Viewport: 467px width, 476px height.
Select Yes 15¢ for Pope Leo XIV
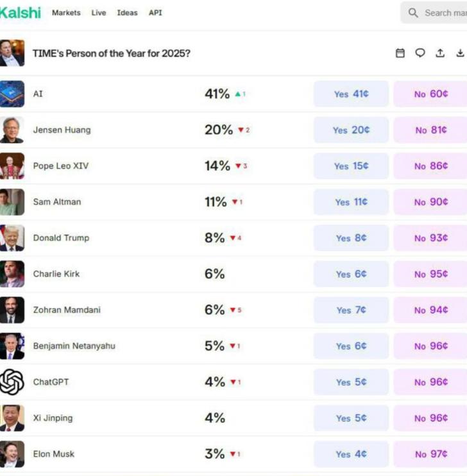pos(351,166)
